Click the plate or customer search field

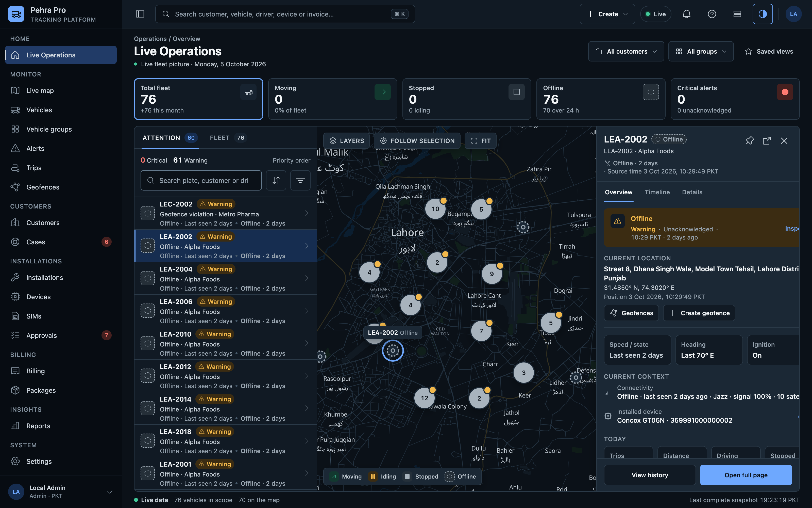tap(201, 180)
